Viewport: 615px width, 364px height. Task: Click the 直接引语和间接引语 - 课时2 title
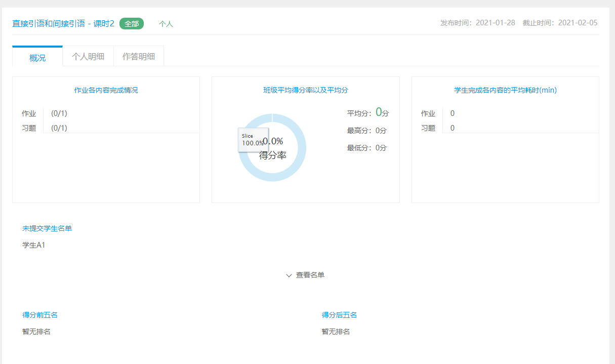tap(63, 23)
